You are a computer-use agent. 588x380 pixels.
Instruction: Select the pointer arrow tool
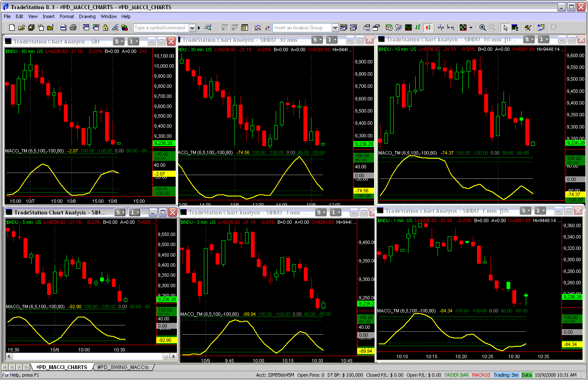coord(505,28)
